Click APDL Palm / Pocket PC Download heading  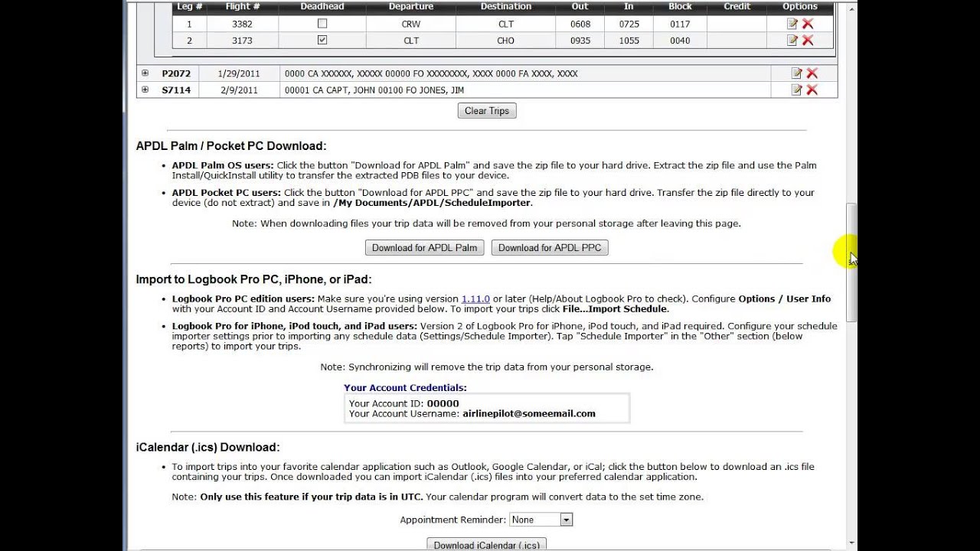pyautogui.click(x=231, y=145)
